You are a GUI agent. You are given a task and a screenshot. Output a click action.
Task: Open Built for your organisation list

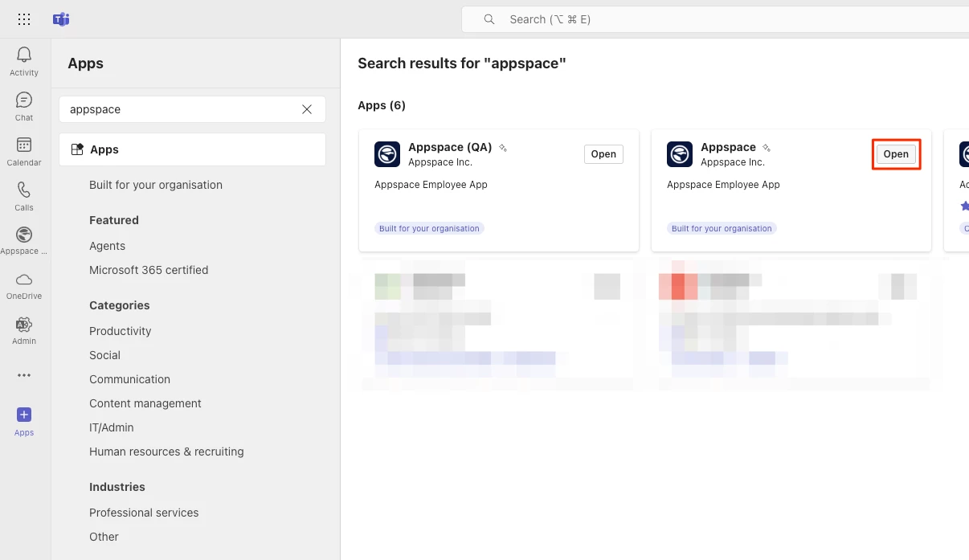point(156,185)
